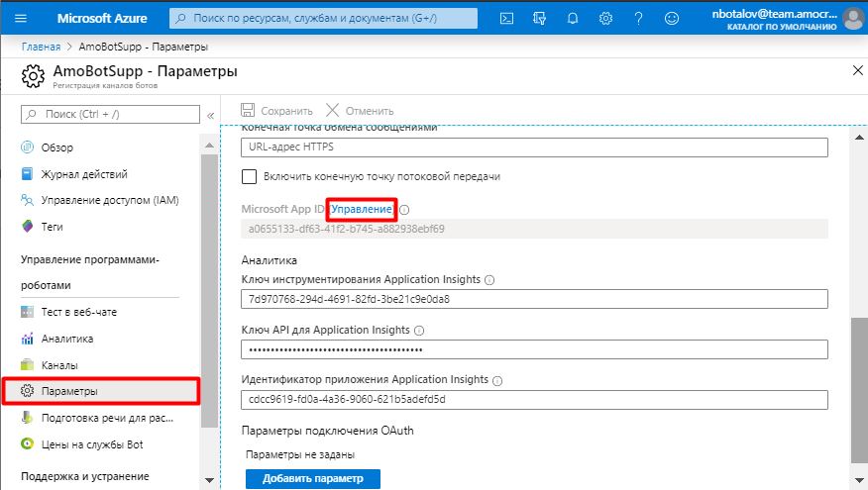Open the help question mark icon

(x=638, y=18)
